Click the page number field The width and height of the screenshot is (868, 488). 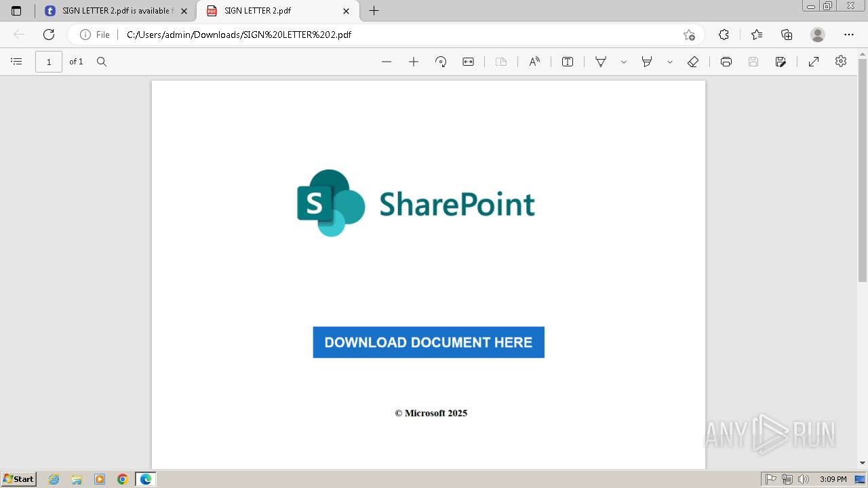(49, 62)
